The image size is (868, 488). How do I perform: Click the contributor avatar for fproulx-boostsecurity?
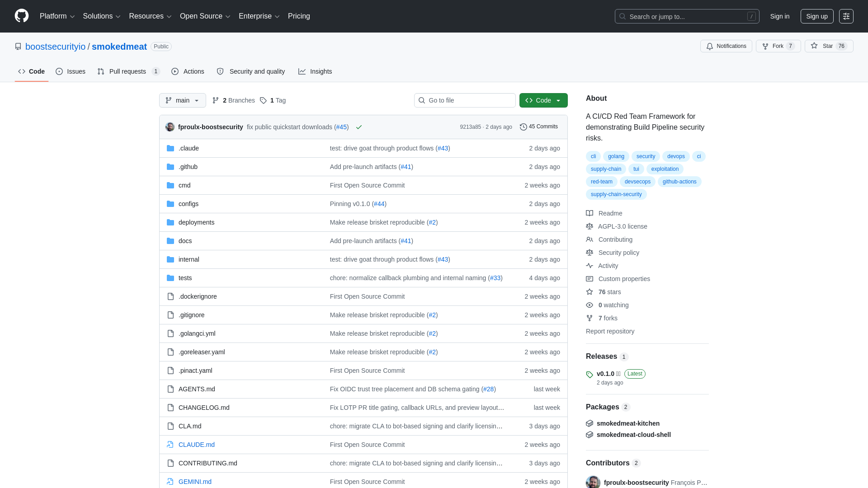593,482
